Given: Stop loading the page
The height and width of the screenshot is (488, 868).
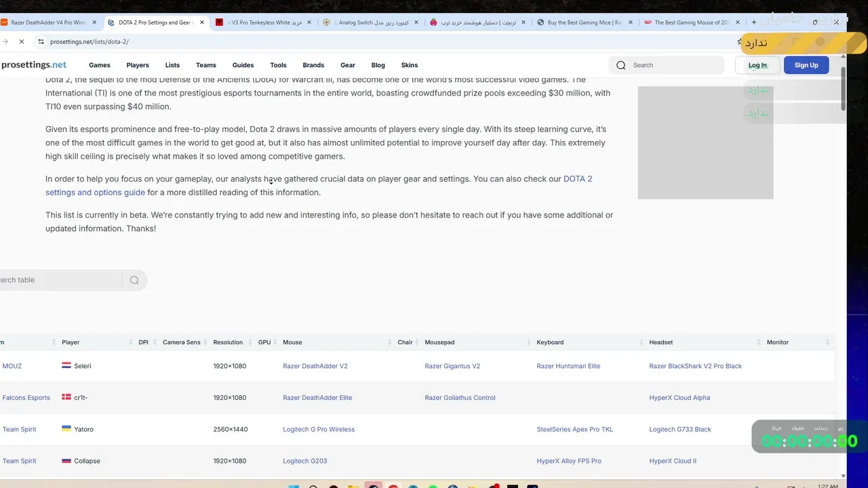Looking at the screenshot, I should 22,41.
